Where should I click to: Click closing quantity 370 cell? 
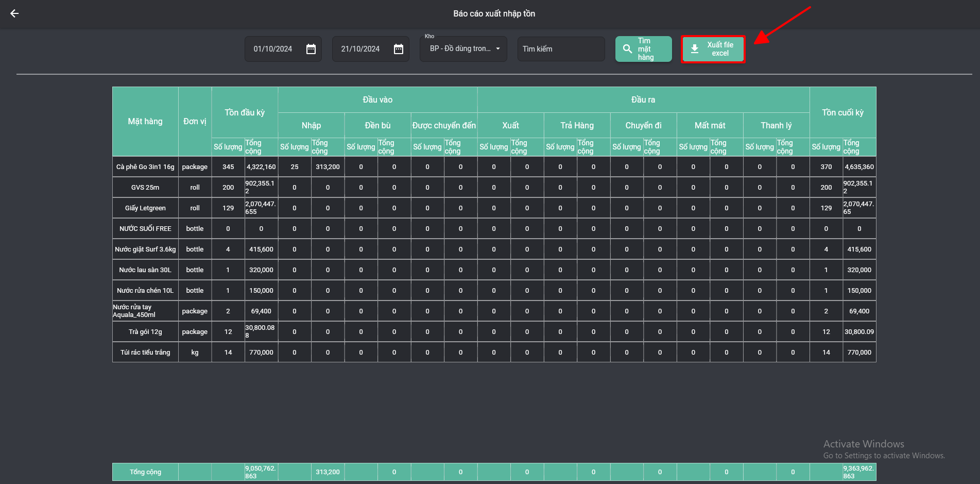click(826, 167)
